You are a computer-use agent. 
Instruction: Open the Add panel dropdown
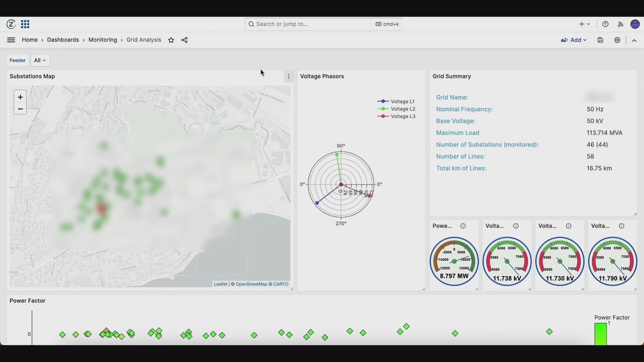(574, 40)
